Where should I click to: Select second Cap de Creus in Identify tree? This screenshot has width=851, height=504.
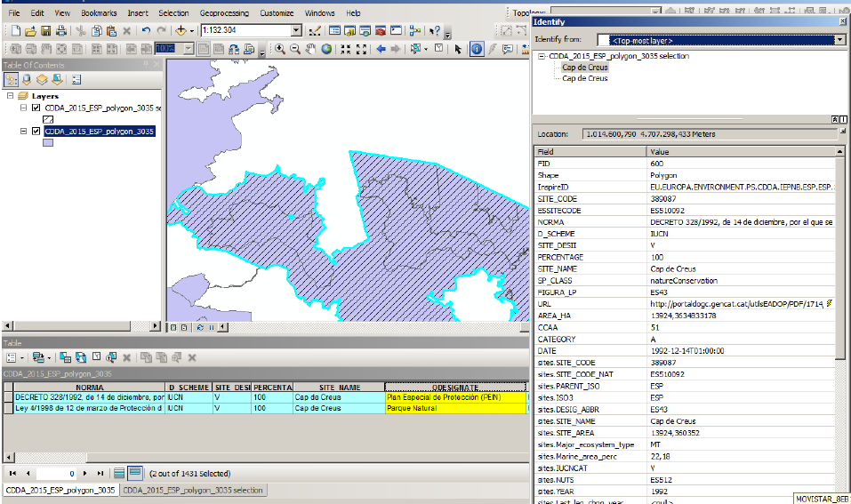click(584, 78)
